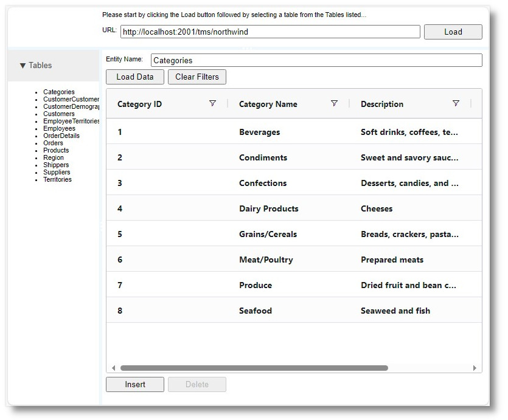Click the Load Data button
Screen dimensions: 508x420
click(x=134, y=77)
